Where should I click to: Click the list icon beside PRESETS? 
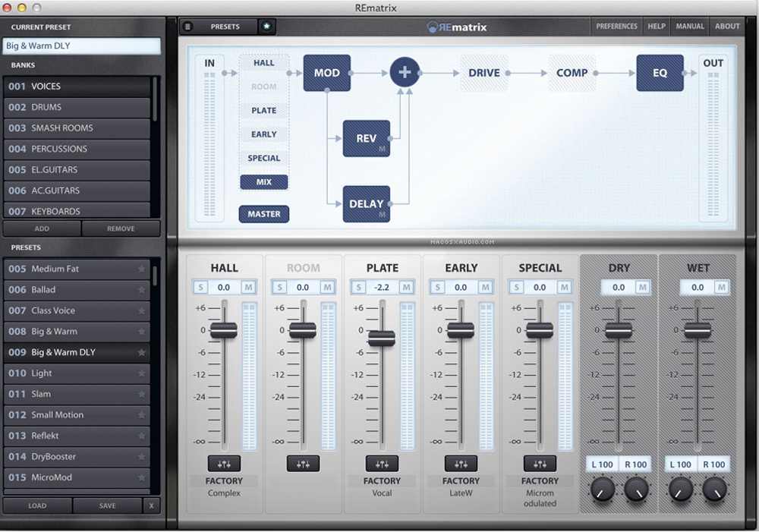tap(187, 27)
